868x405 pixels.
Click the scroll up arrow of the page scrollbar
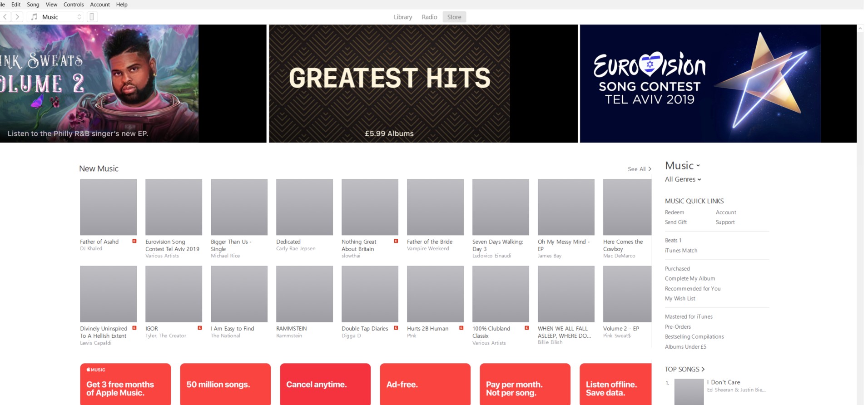click(x=860, y=28)
